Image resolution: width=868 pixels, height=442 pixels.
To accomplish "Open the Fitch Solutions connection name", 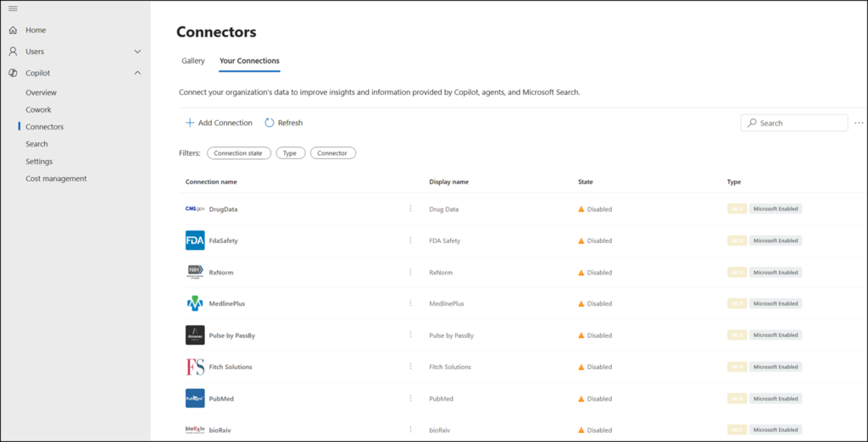I will pos(231,367).
